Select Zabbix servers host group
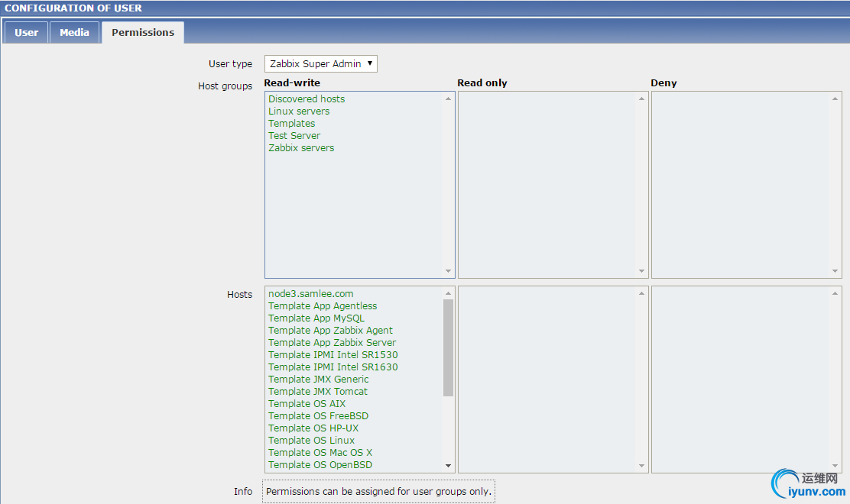 301,148
